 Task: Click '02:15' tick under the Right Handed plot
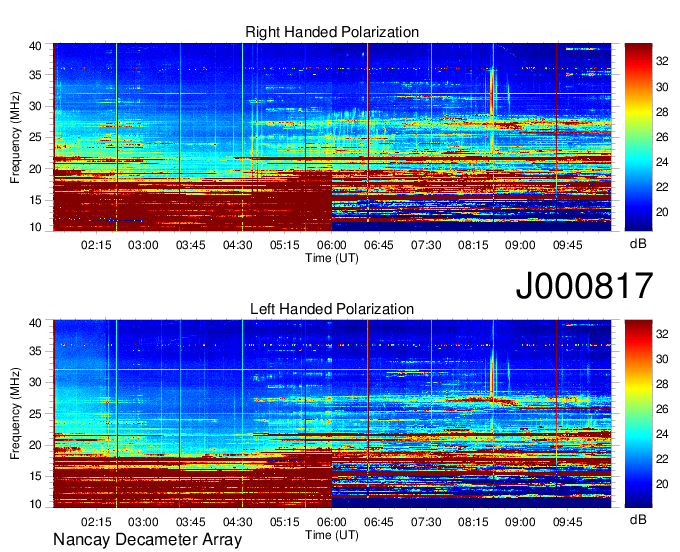[96, 245]
